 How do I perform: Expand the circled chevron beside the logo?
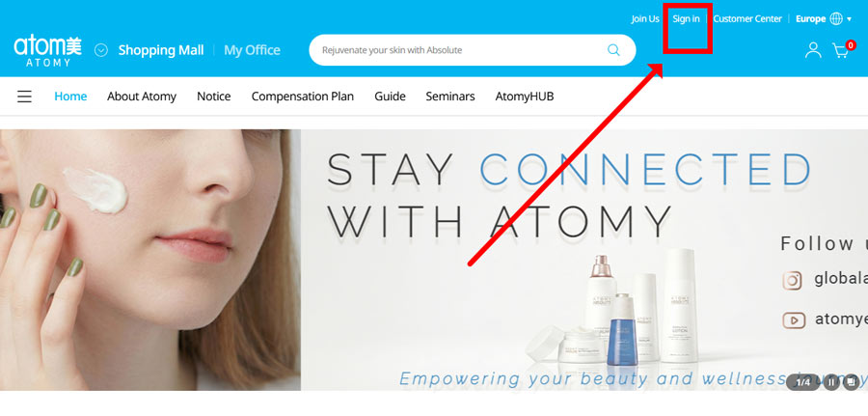[100, 50]
